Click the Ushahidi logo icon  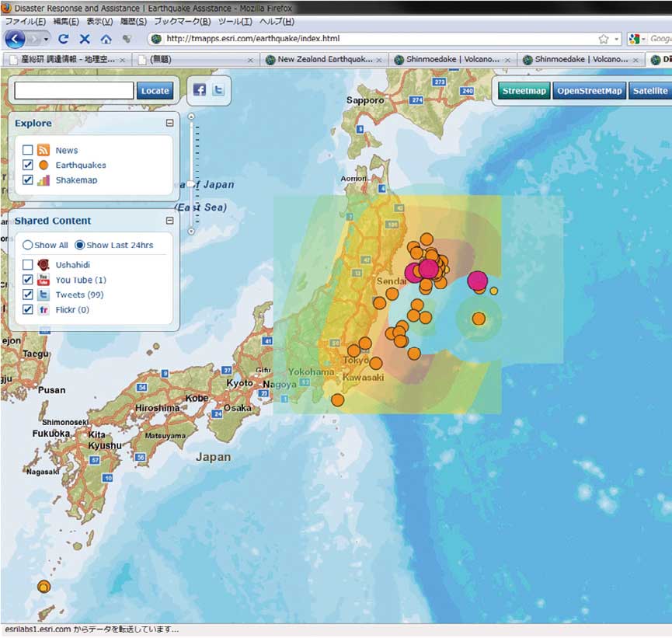[44, 264]
